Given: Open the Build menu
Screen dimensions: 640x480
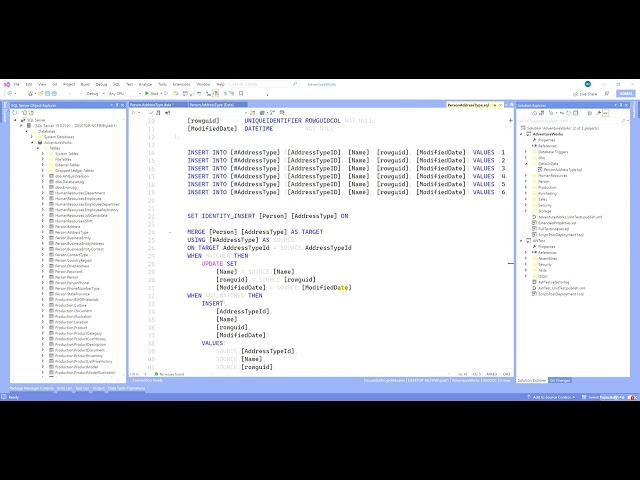Looking at the screenshot, I should [x=85, y=84].
